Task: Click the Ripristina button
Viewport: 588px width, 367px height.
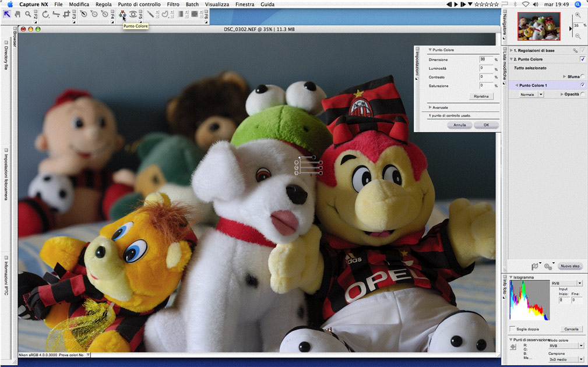Action: click(481, 96)
